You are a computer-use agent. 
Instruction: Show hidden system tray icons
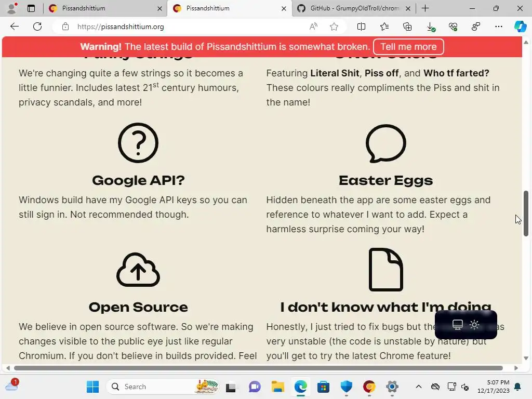(x=419, y=387)
